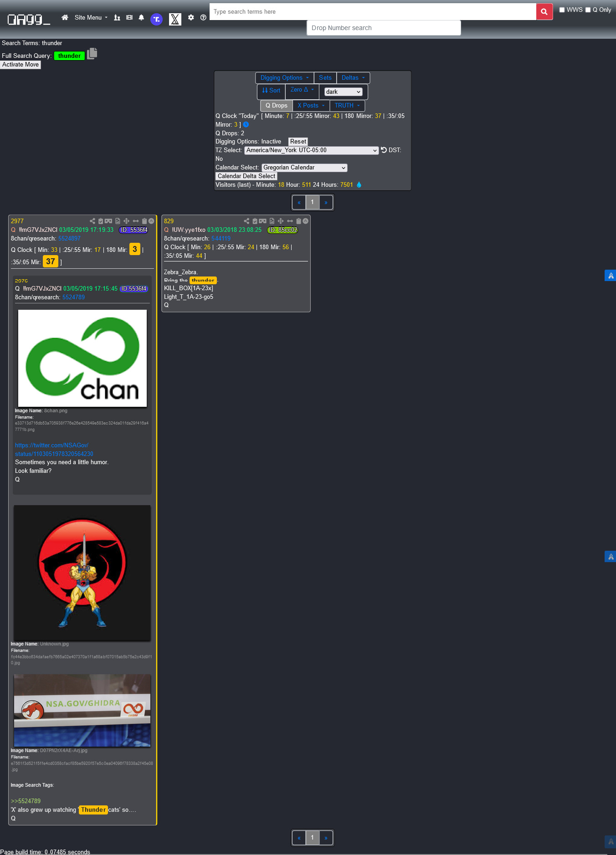Screen dimensions: 616x855
Task: Open the 8chan post link 5524897
Action: click(x=69, y=238)
